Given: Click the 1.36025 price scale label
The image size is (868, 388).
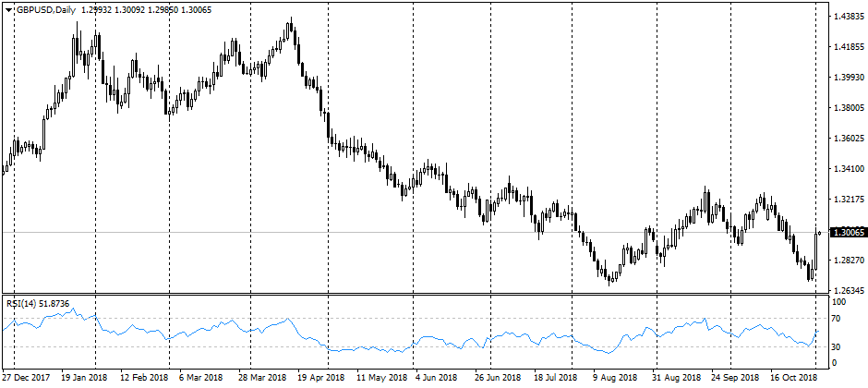Looking at the screenshot, I should pos(848,139).
